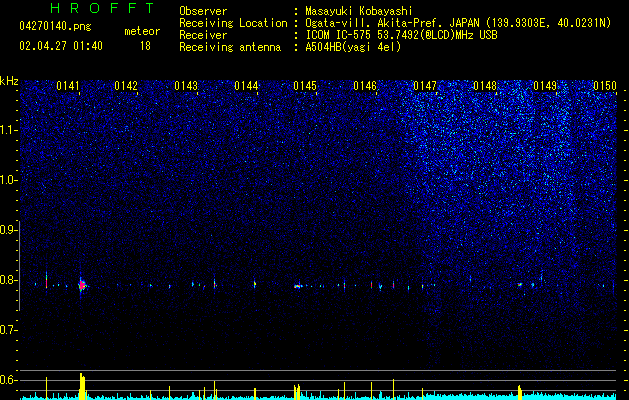Click the bright pink meteor echo after 0141
629x400 pixels.
(82, 285)
